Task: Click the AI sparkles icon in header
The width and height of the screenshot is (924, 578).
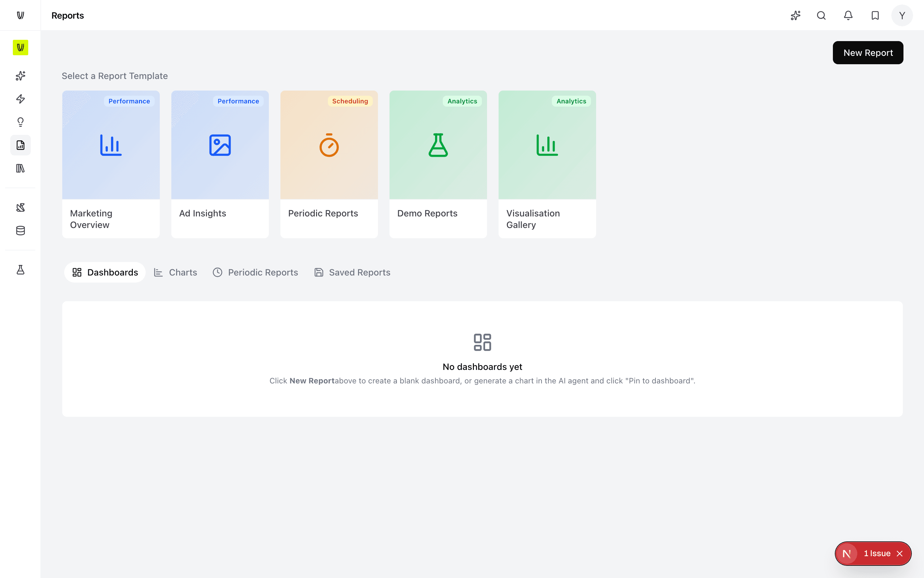Action: pyautogui.click(x=795, y=15)
